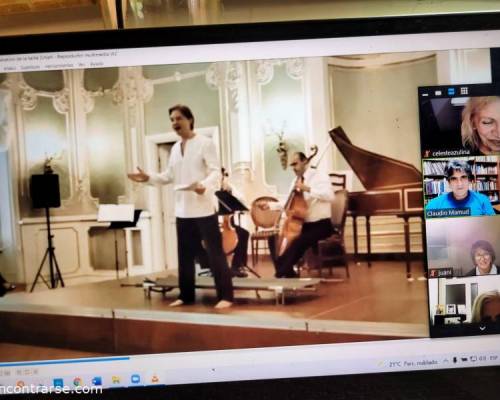Click microphone icon in system tray
The width and height of the screenshot is (500, 400).
pyautogui.click(x=455, y=360)
